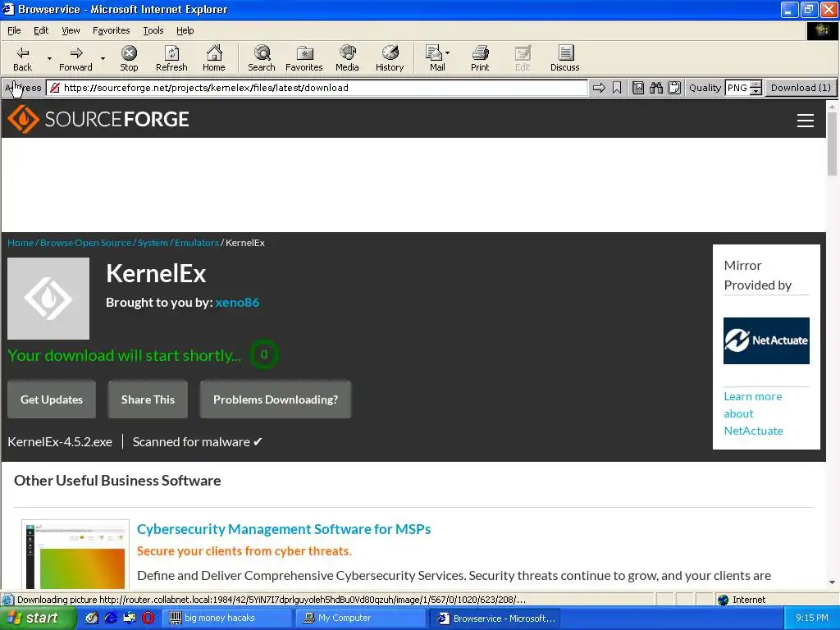This screenshot has height=630, width=840.
Task: Switch to My Computer taskbar window
Action: [x=361, y=619]
